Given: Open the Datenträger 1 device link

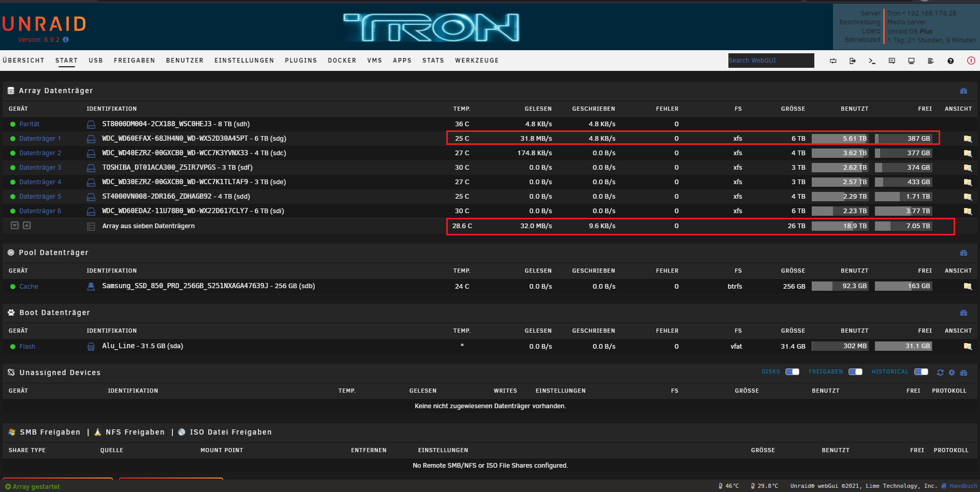Looking at the screenshot, I should [x=40, y=139].
